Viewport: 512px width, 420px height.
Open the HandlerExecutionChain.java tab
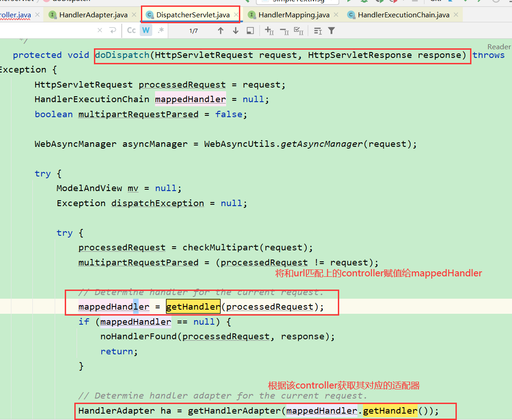(403, 15)
